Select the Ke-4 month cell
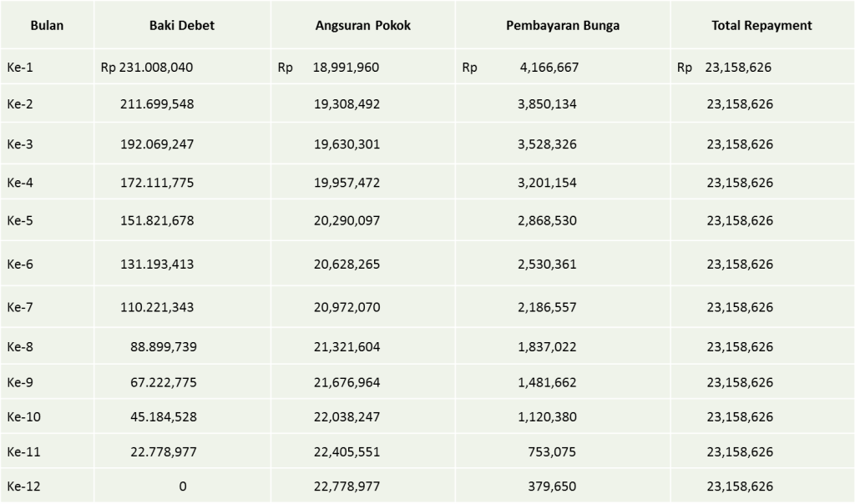 pos(20,183)
